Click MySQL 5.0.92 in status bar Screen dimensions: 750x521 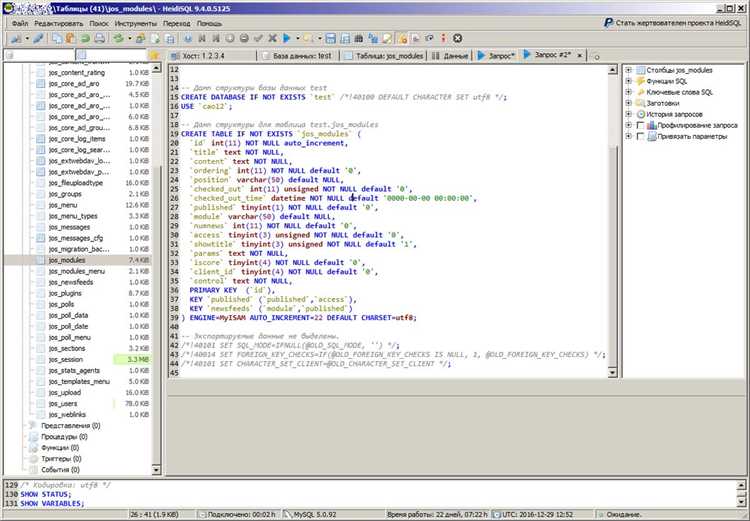[315, 515]
